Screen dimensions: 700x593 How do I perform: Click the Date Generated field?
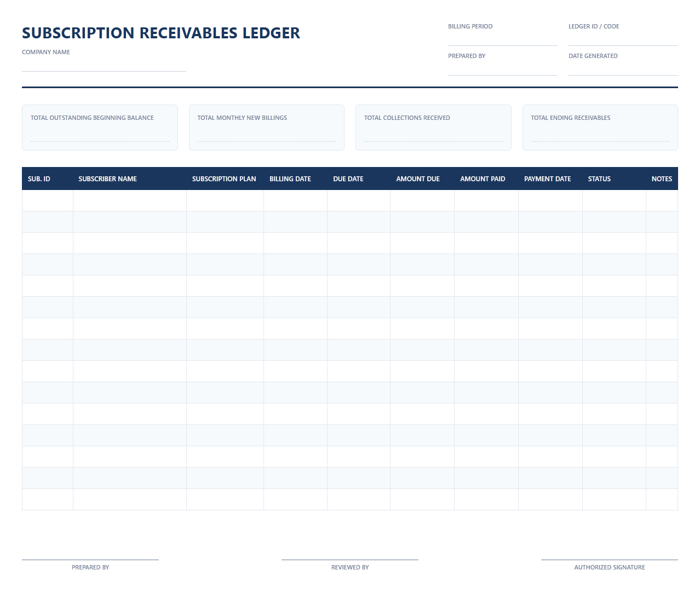623,69
